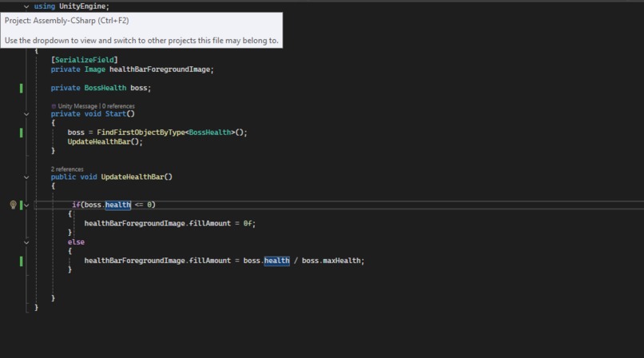
Task: Click the Image type keyword
Action: pyautogui.click(x=95, y=70)
